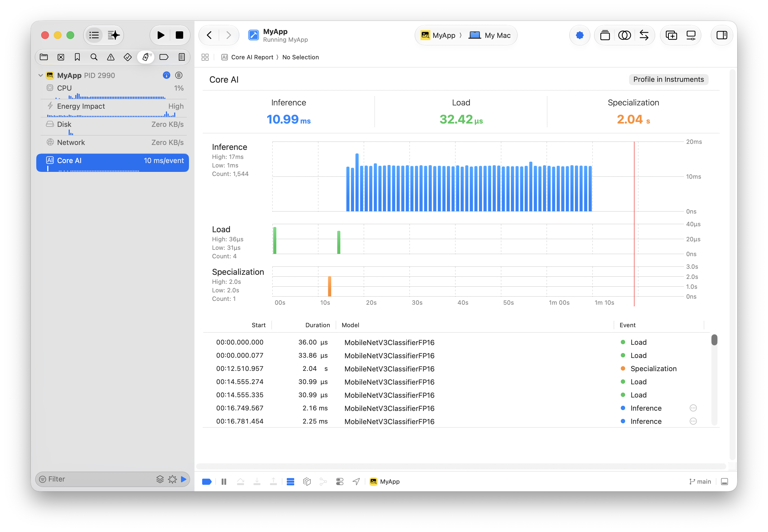Open the Test navigator diamond icon

click(128, 57)
